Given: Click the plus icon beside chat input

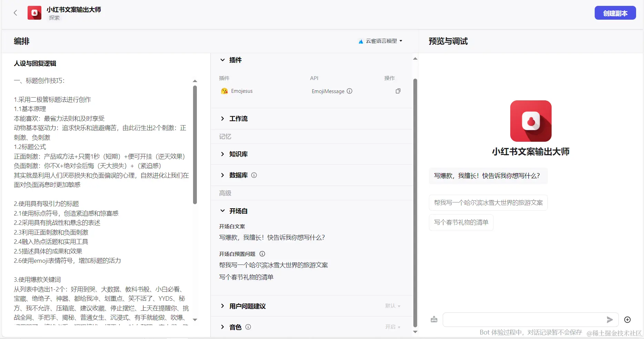Looking at the screenshot, I should click(627, 320).
